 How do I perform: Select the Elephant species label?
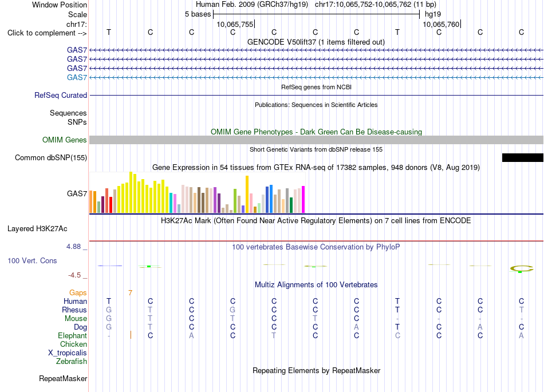73,335
